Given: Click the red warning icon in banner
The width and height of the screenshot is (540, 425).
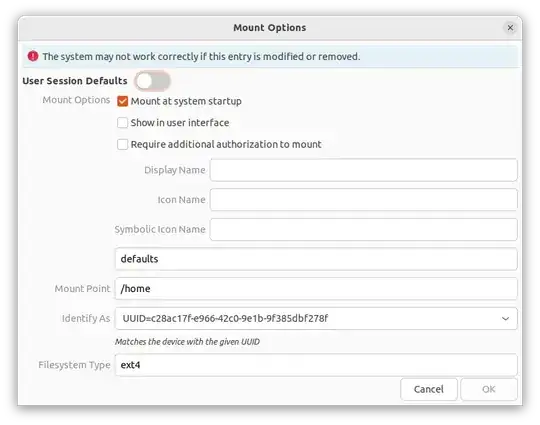Looking at the screenshot, I should click(33, 56).
